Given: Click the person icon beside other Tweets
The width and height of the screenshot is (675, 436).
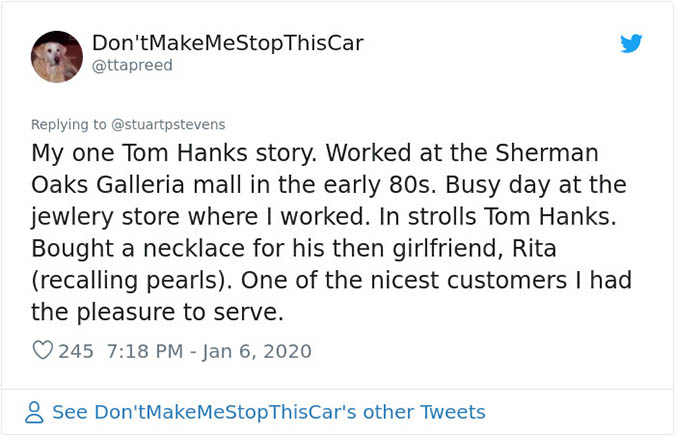Looking at the screenshot, I should (35, 412).
